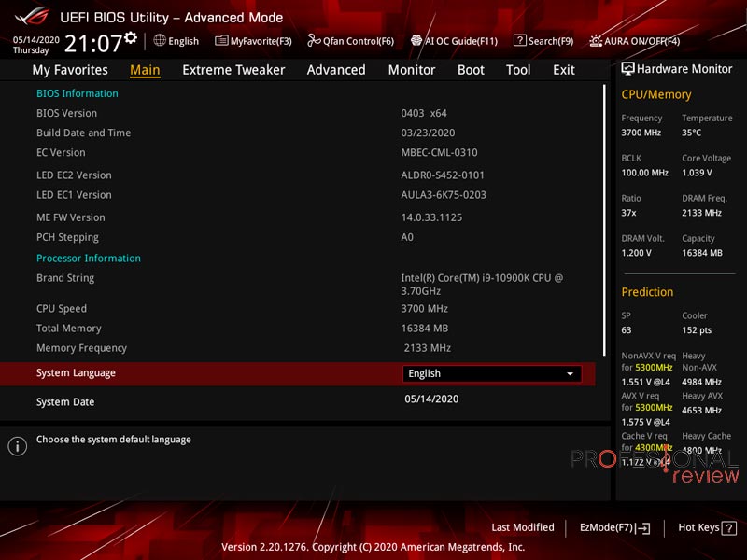Click the Hardware Monitor screen icon
Image resolution: width=747 pixels, height=560 pixels.
pos(627,69)
